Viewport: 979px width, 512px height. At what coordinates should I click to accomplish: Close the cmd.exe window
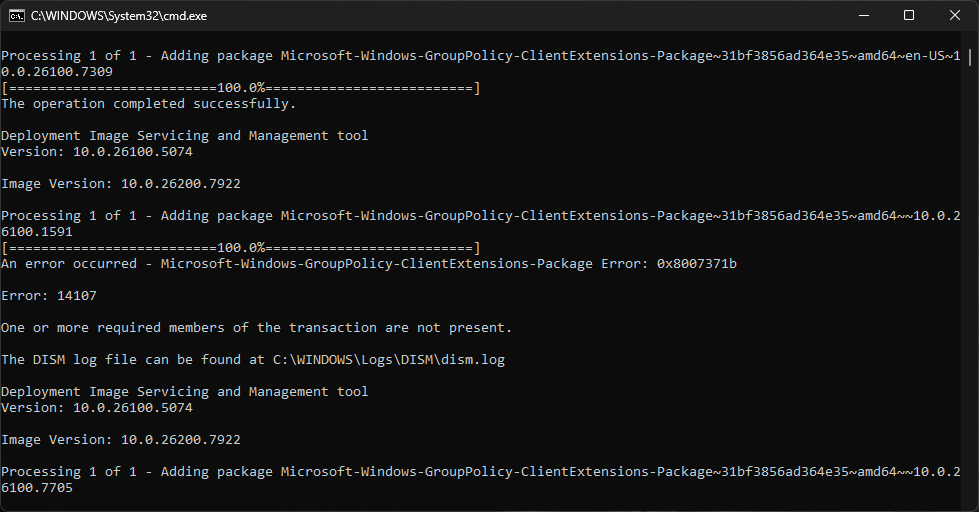tap(954, 16)
